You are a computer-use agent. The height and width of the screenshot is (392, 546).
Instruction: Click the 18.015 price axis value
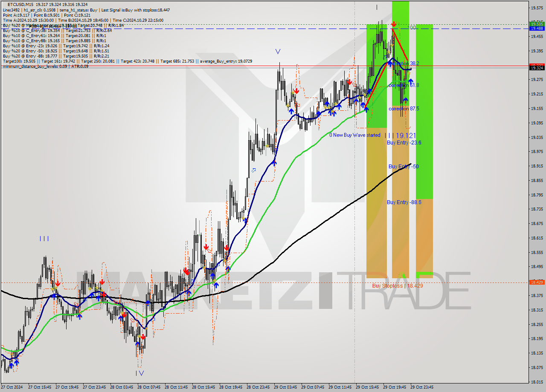pos(537,382)
